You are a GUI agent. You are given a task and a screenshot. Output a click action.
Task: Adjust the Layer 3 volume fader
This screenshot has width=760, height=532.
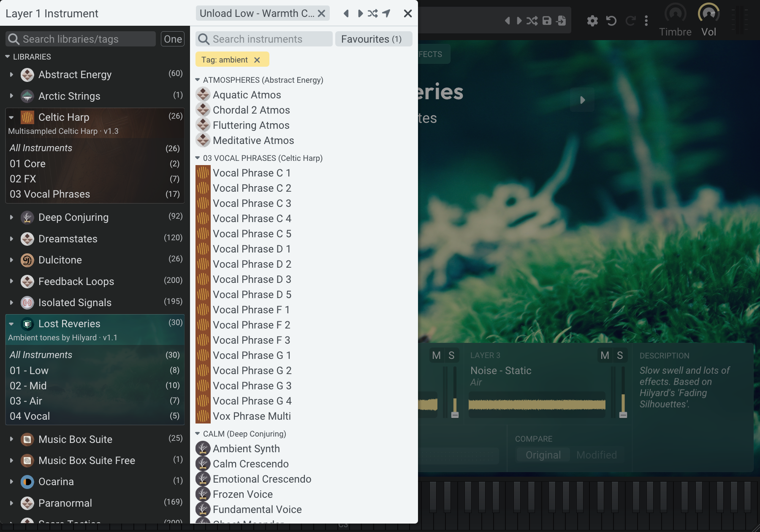(x=623, y=415)
